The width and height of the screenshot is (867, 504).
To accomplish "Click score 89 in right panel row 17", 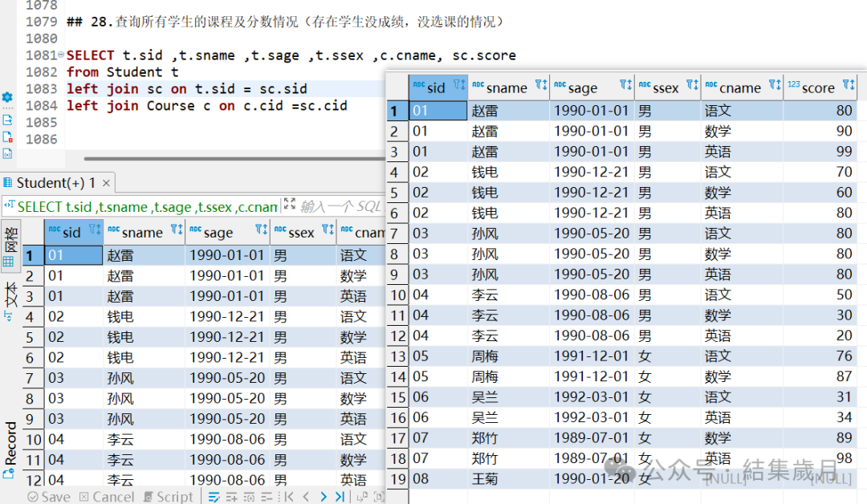I will [844, 438].
